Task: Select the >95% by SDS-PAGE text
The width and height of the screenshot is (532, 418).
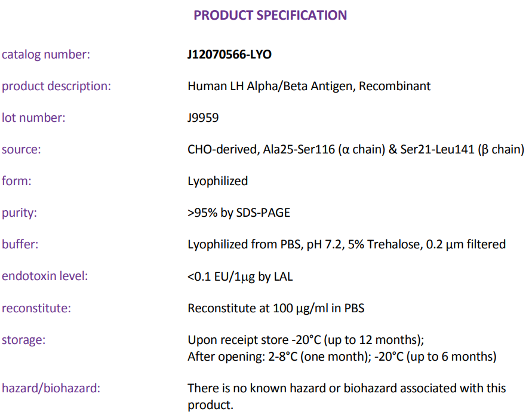Action: point(239,213)
